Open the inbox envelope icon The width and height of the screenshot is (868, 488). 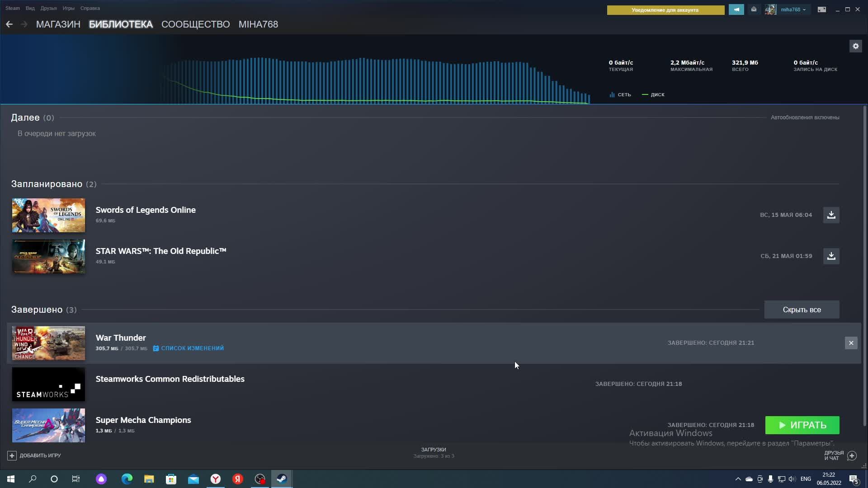point(754,9)
